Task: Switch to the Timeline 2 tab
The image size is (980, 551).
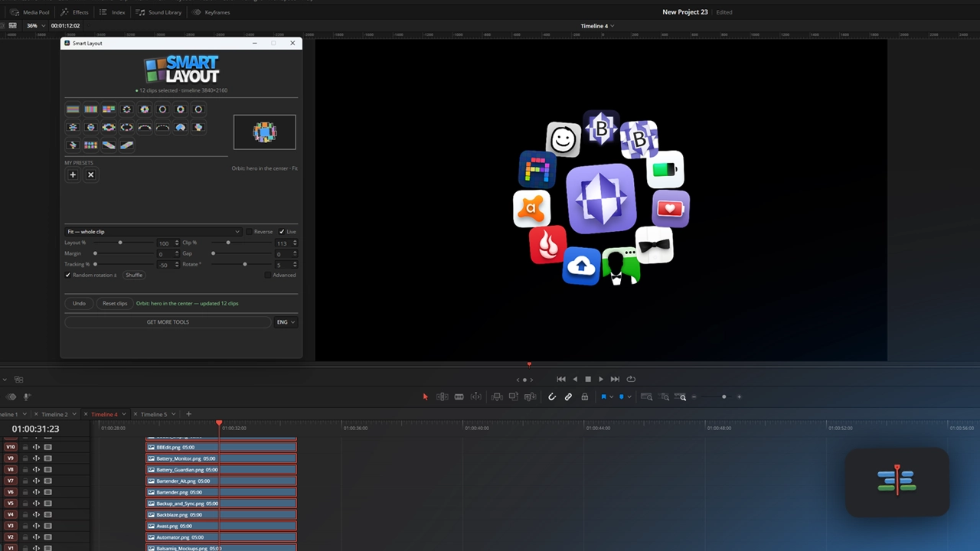Action: [54, 415]
